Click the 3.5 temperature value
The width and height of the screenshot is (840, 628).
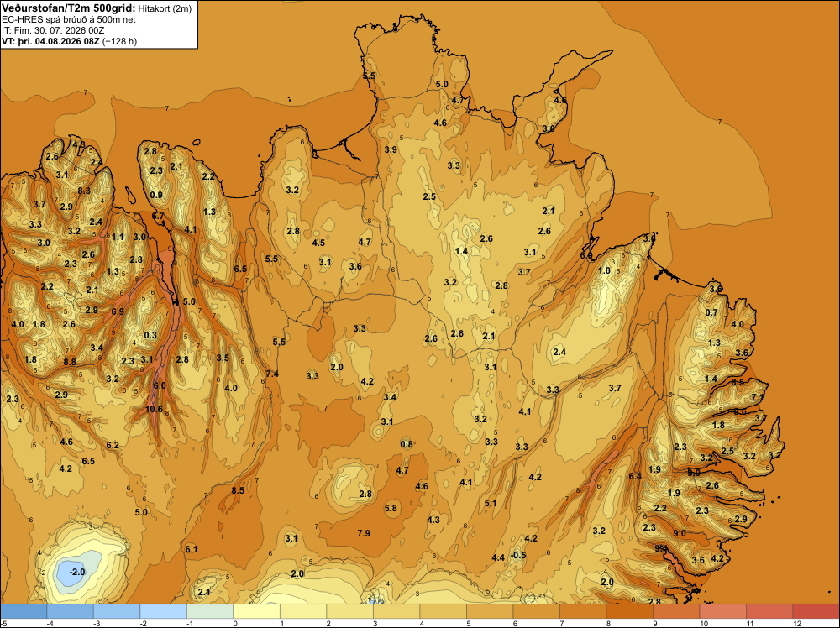pos(223,358)
